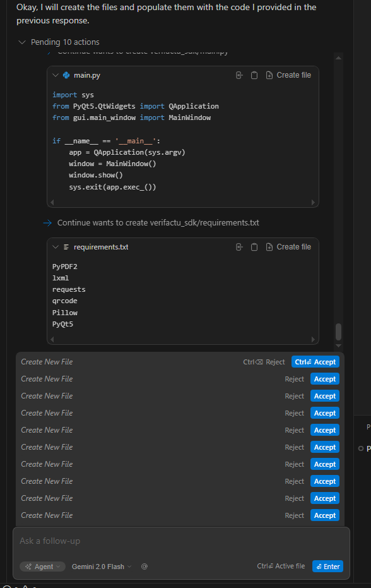
Task: Open the add-context @ icon
Action: 144,567
